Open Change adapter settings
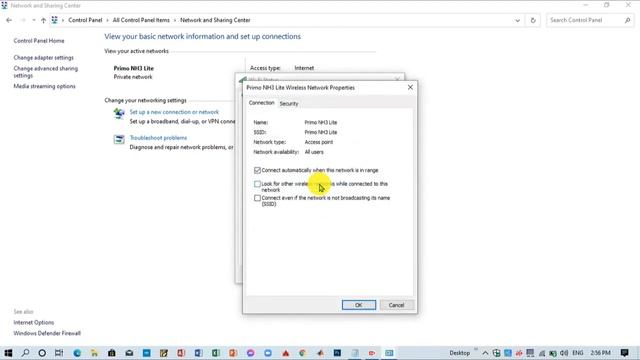This screenshot has height=360, width=640. pos(44,58)
